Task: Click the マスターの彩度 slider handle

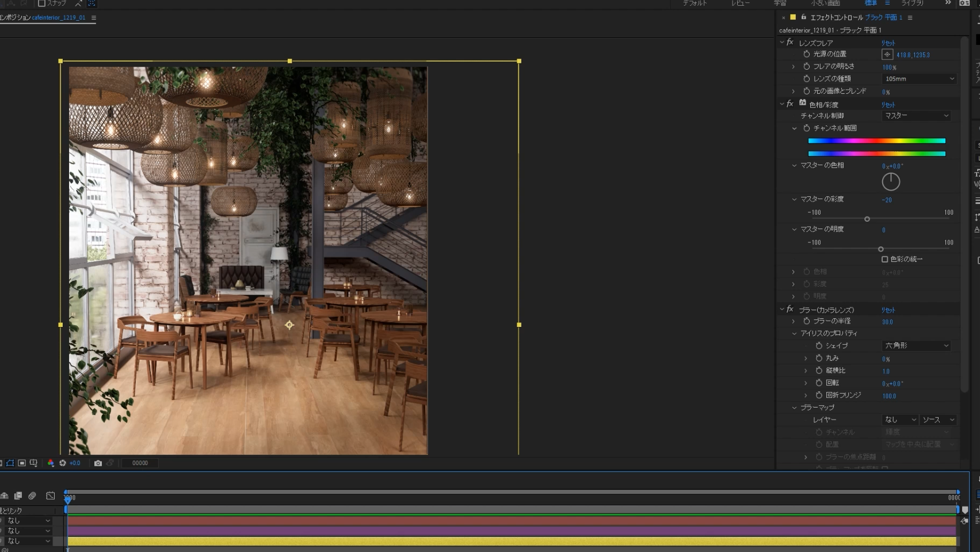Action: 867,219
